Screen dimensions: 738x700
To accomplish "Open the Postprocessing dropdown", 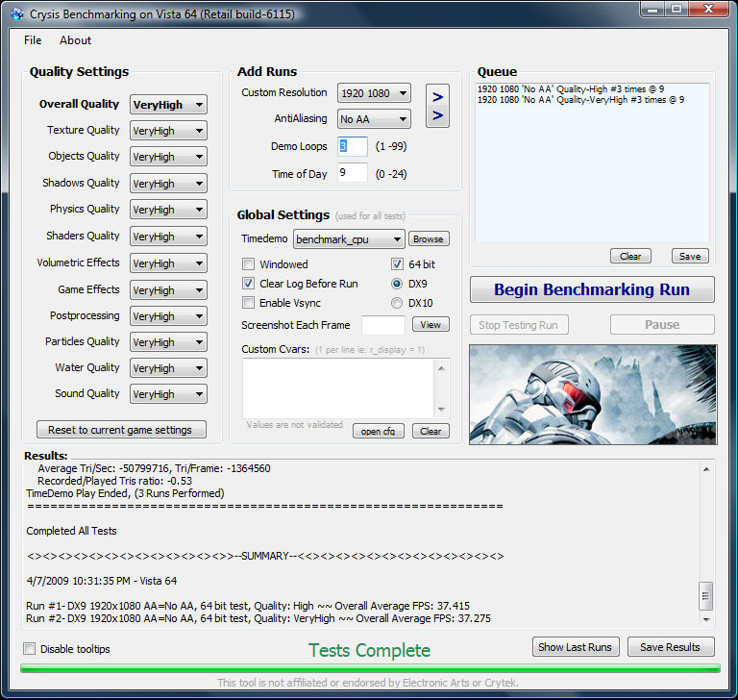I will [x=168, y=315].
